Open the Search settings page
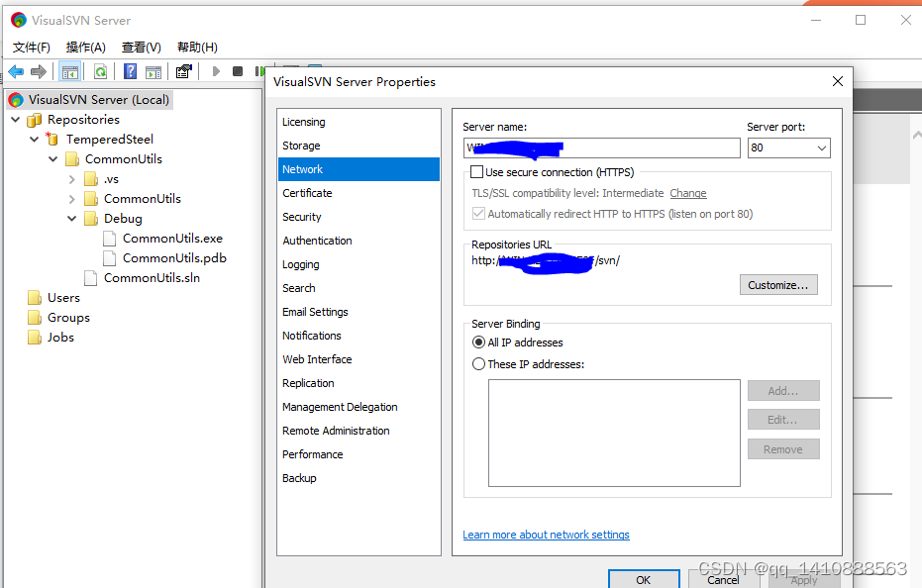 pos(359,288)
